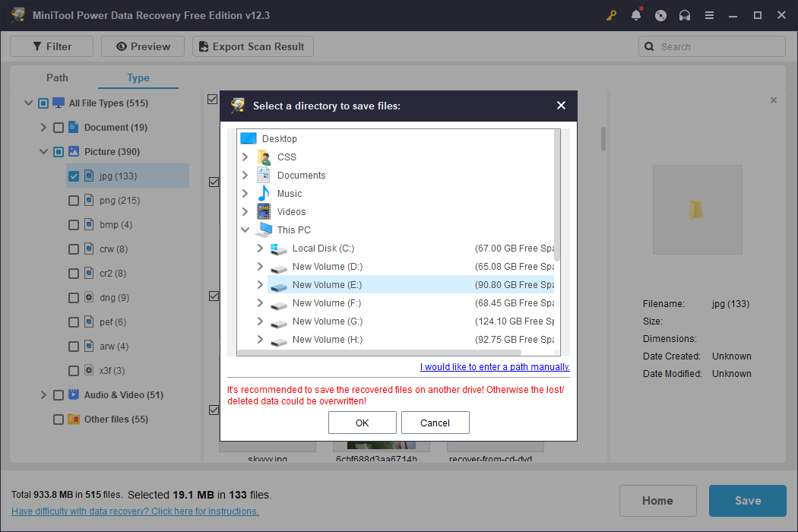
Task: Click the Audio & Video type icon
Action: pyautogui.click(x=74, y=394)
